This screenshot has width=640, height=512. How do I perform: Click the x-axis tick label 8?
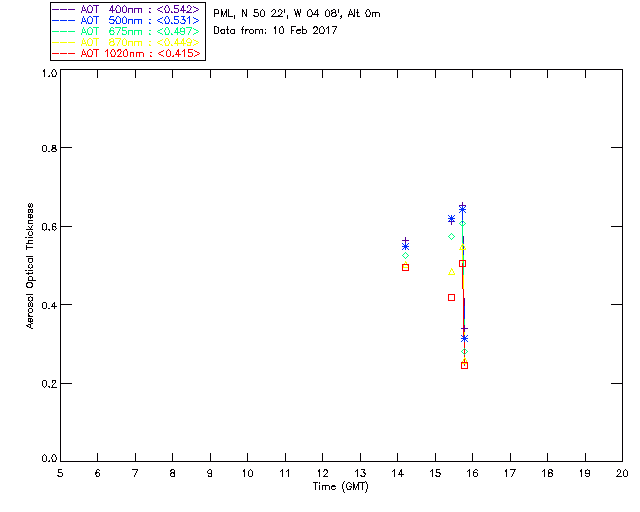[x=173, y=473]
